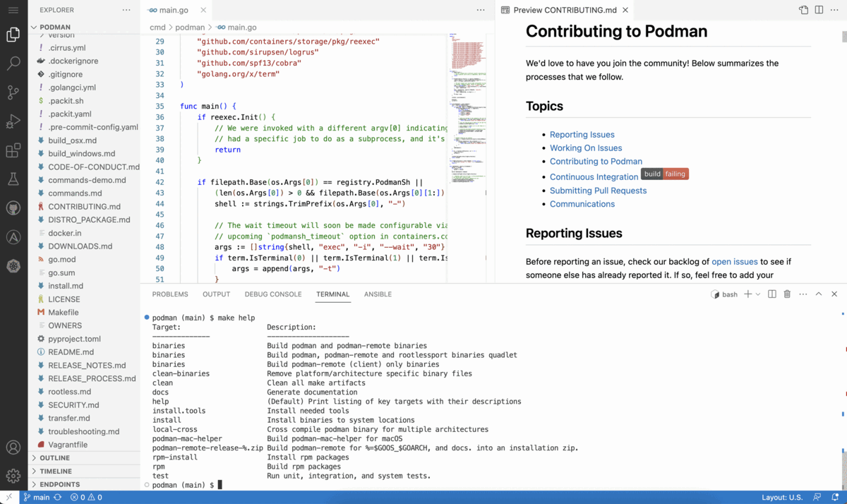Expand the TIMELINE section
The height and width of the screenshot is (504, 847).
coord(56,472)
